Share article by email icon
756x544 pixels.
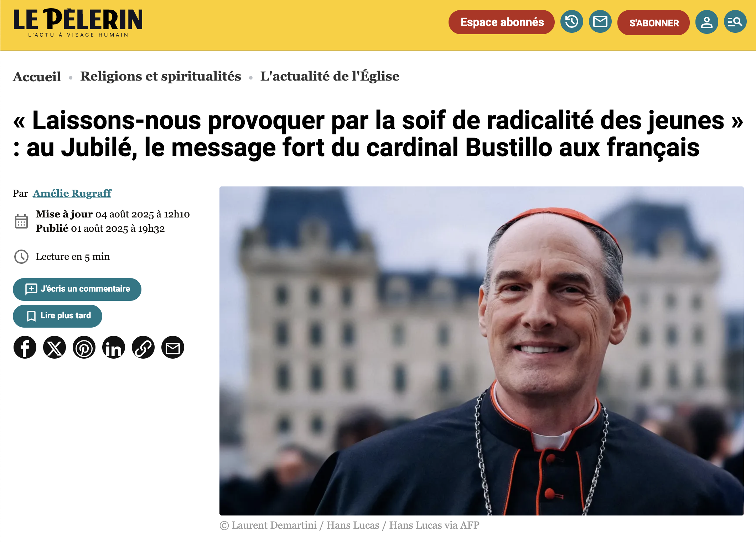tap(173, 347)
